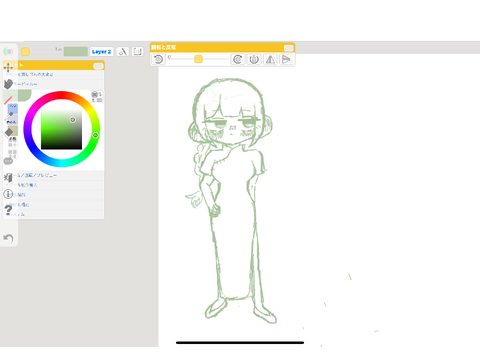
Task: Expand the pen and eraser size row
Action: click(x=54, y=74)
